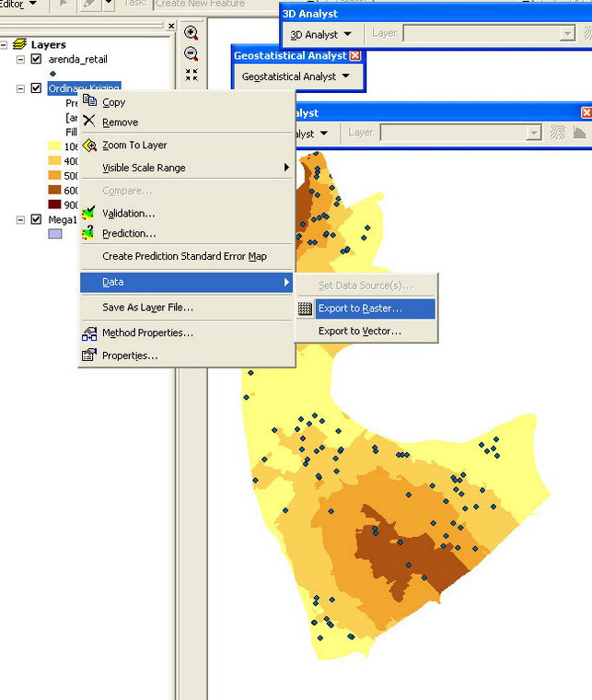Remove the layer via the context menu
This screenshot has width=592, height=700.
click(120, 122)
